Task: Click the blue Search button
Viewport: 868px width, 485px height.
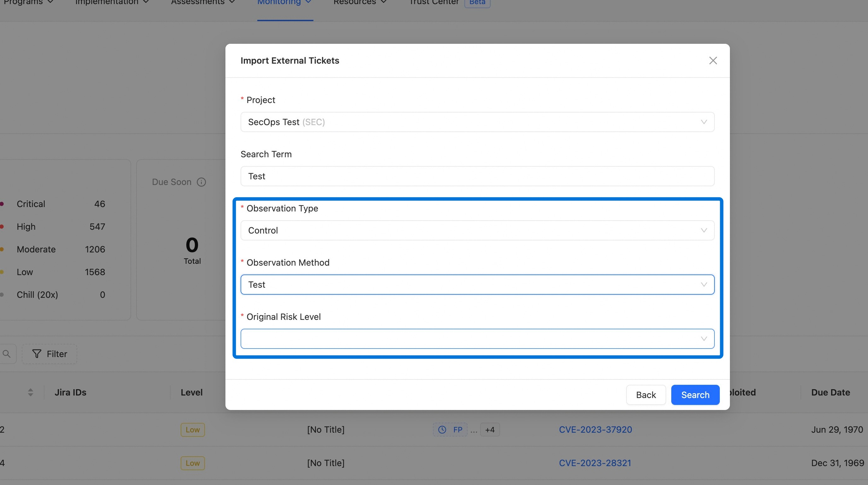Action: click(695, 395)
